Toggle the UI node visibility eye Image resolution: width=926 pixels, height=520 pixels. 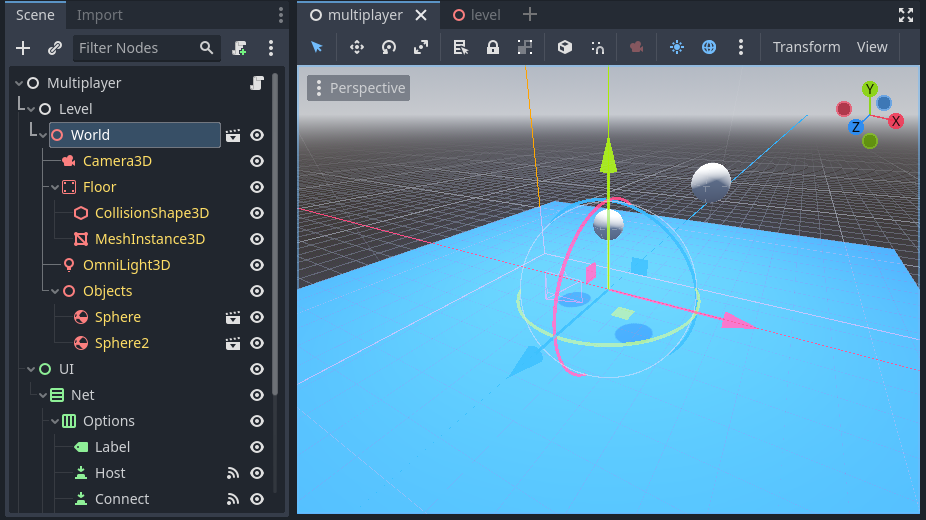click(x=257, y=369)
